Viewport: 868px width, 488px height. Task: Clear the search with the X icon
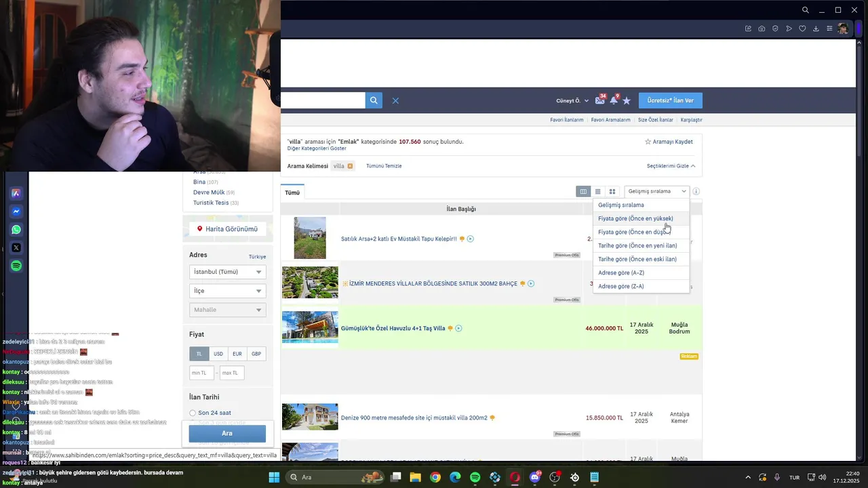point(395,100)
